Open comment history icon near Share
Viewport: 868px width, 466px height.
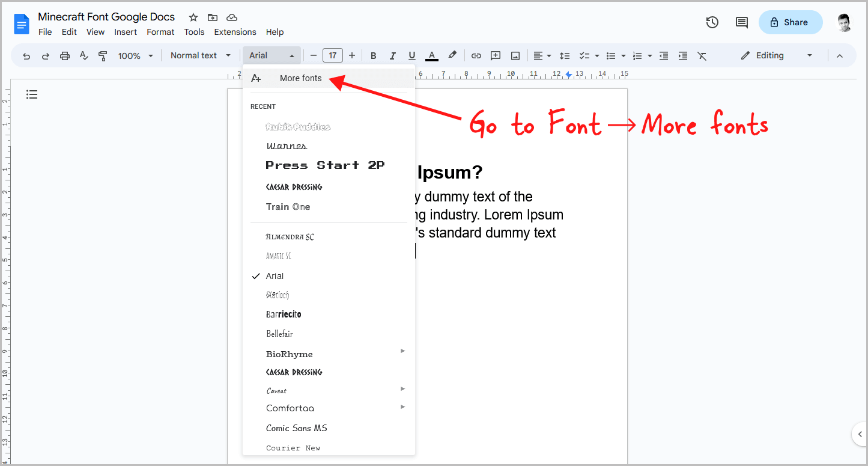742,22
